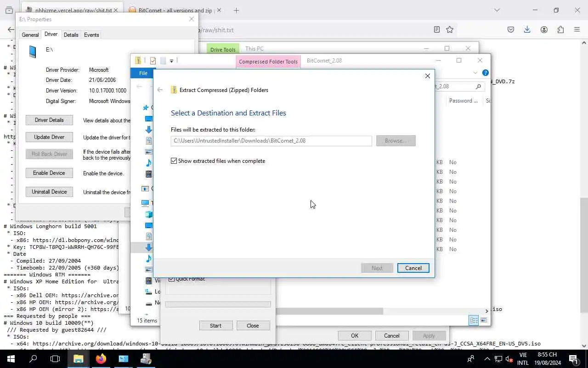
Task: Click Start in the Format dialog
Action: 216,326
